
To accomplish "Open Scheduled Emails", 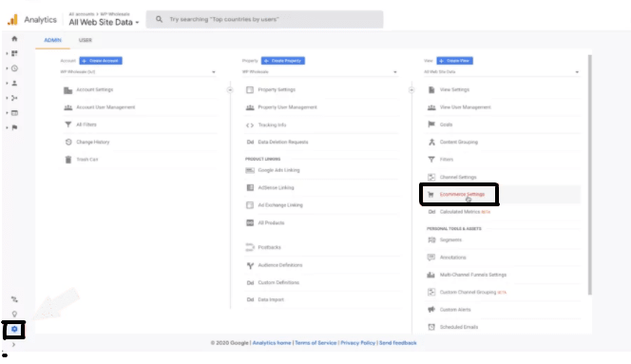I will click(459, 327).
